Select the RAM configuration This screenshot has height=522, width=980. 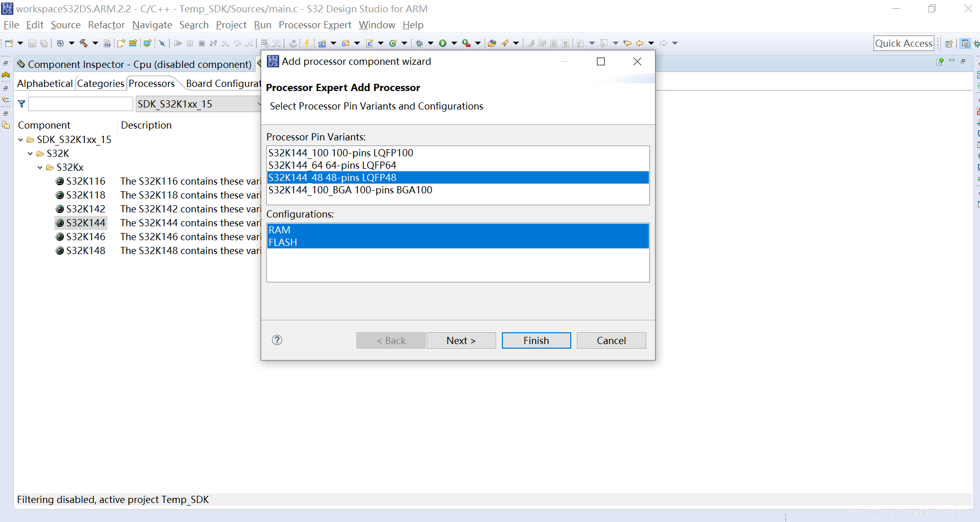point(458,230)
